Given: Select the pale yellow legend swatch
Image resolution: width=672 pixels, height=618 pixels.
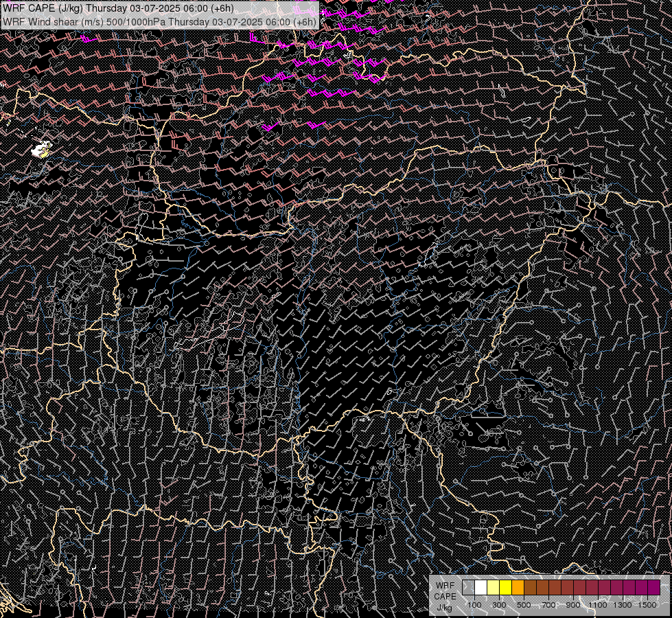Looking at the screenshot, I should pos(494,588).
